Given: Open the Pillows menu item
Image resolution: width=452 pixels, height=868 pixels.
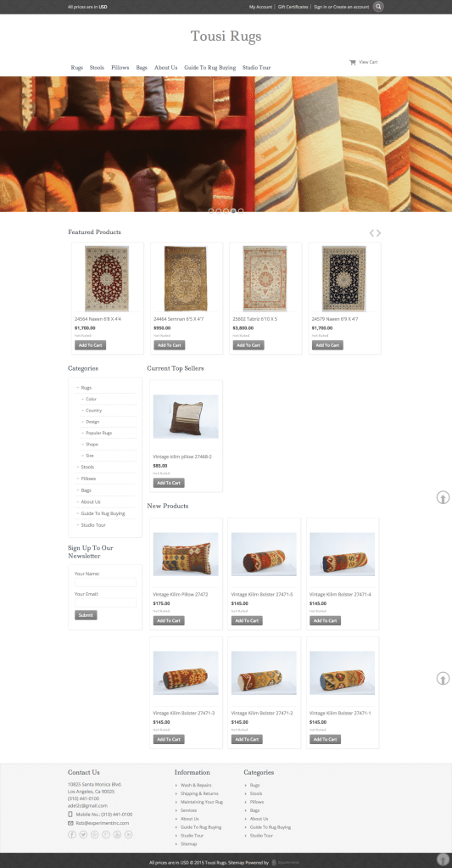Looking at the screenshot, I should coord(120,68).
